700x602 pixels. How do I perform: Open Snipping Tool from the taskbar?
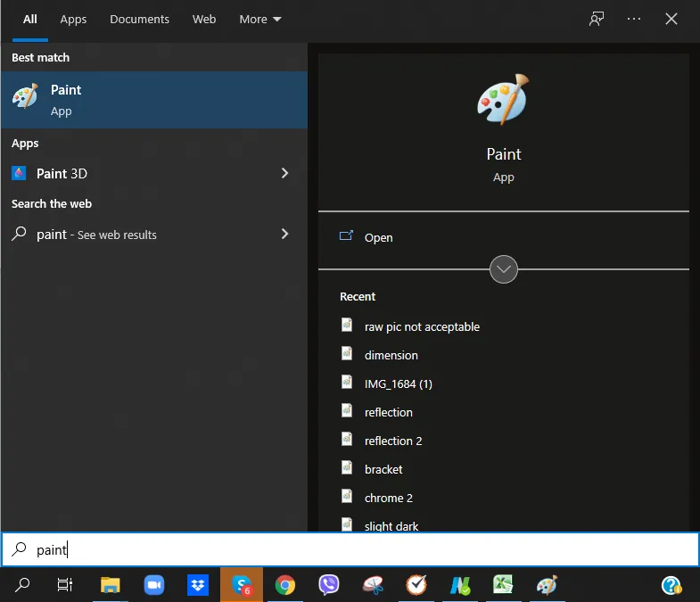(373, 585)
